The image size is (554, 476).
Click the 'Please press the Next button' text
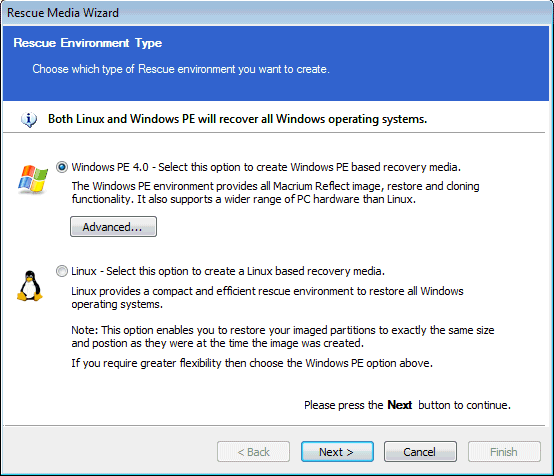pos(407,405)
